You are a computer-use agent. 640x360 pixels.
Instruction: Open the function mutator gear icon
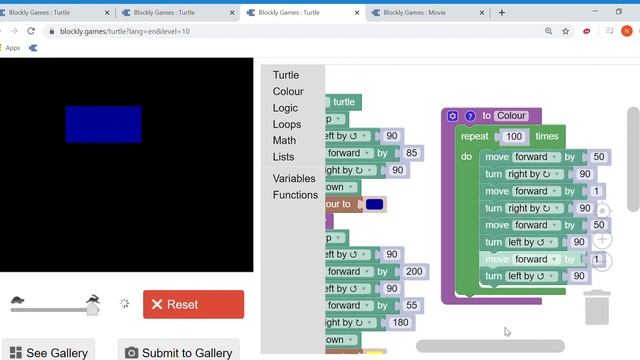click(452, 116)
